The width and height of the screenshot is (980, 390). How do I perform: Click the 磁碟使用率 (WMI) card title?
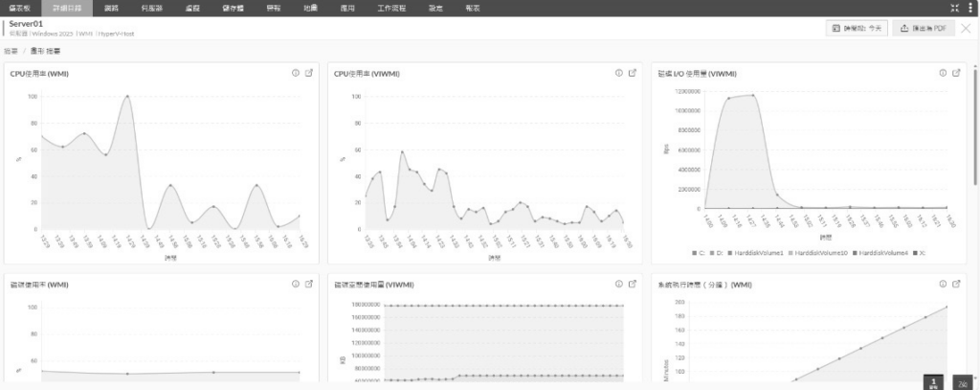(x=39, y=285)
